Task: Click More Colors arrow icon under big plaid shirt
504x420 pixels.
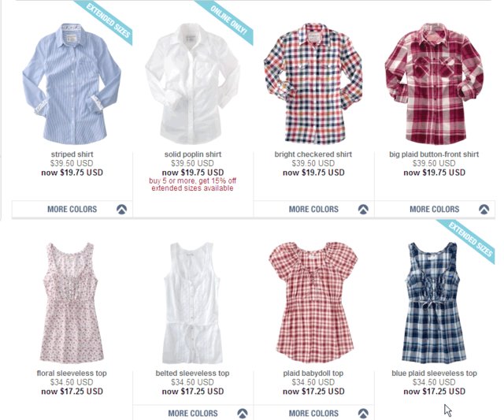Action: point(484,209)
